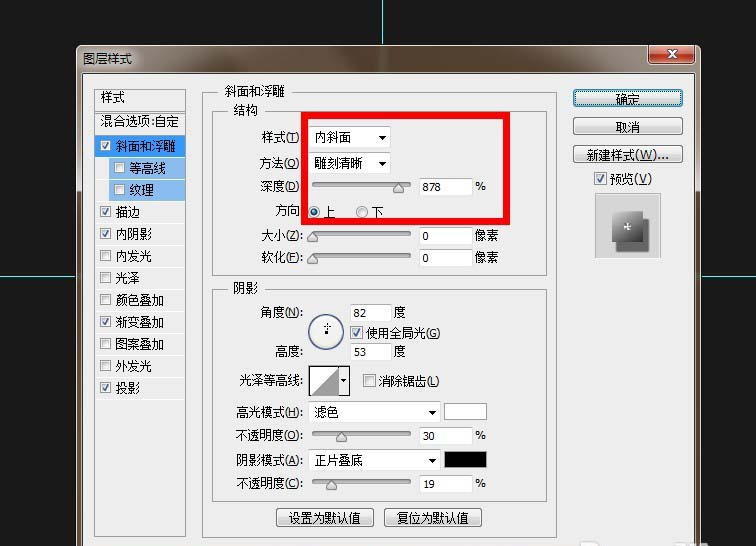Select the 渐变叠加 style entry
Screen dimensions: 756x546
[x=140, y=322]
